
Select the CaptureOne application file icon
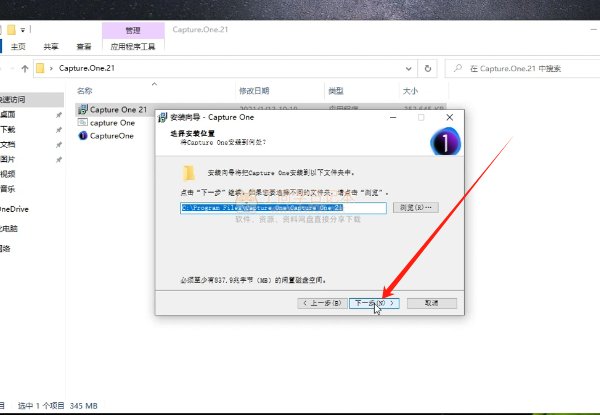[x=83, y=135]
